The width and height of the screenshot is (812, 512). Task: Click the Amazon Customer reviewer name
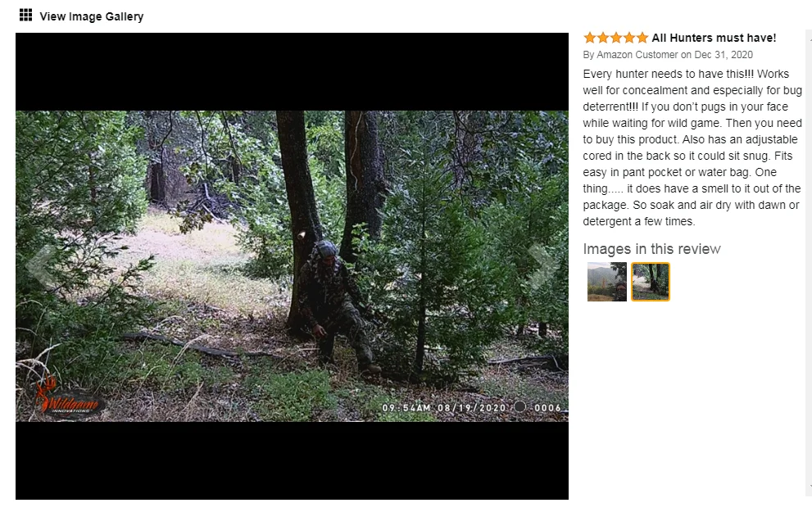(637, 54)
